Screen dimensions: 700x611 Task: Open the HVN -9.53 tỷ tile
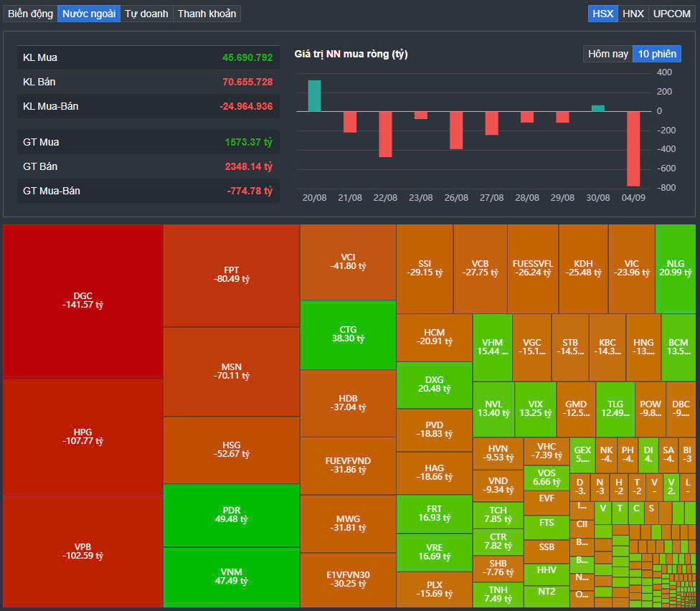coord(498,453)
